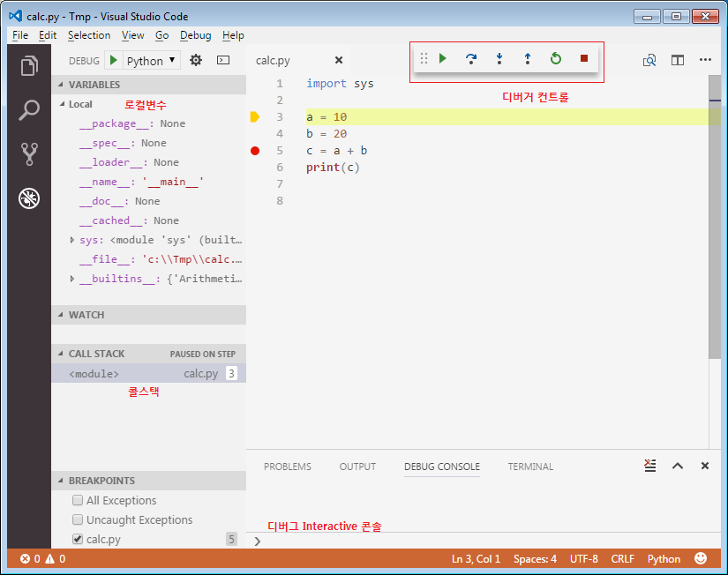
Task: Open the Go menu
Action: [x=161, y=35]
